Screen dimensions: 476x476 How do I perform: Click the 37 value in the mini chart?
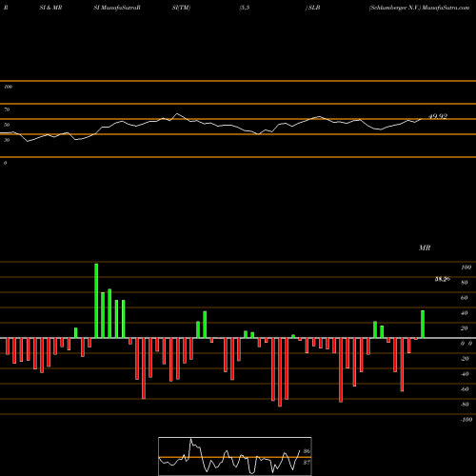tap(307, 463)
